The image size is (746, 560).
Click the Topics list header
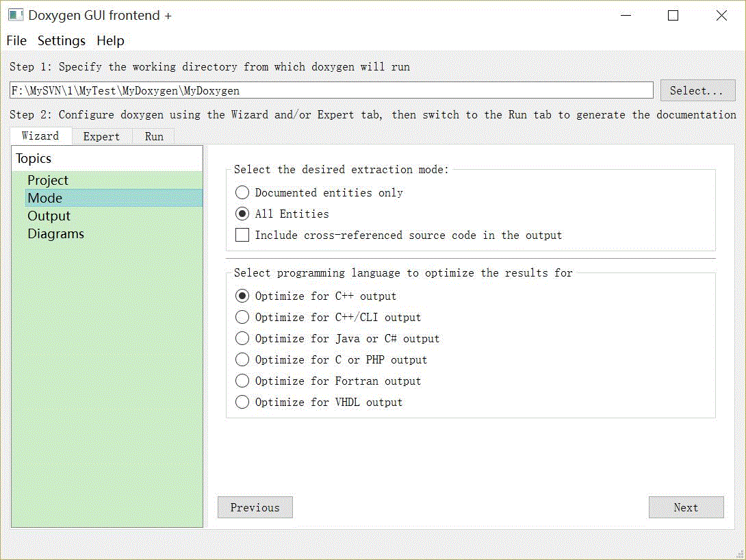coord(107,158)
